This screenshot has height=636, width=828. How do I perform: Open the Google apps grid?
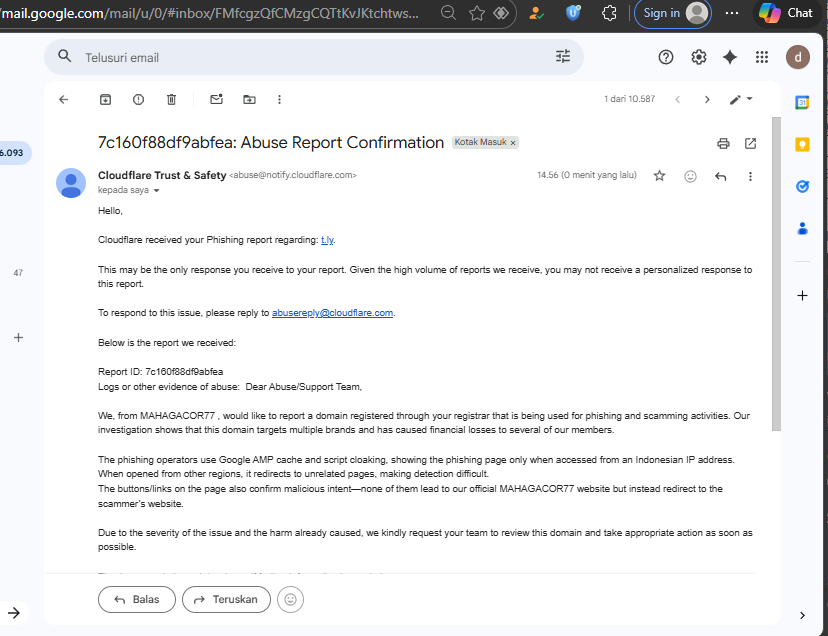[x=761, y=57]
